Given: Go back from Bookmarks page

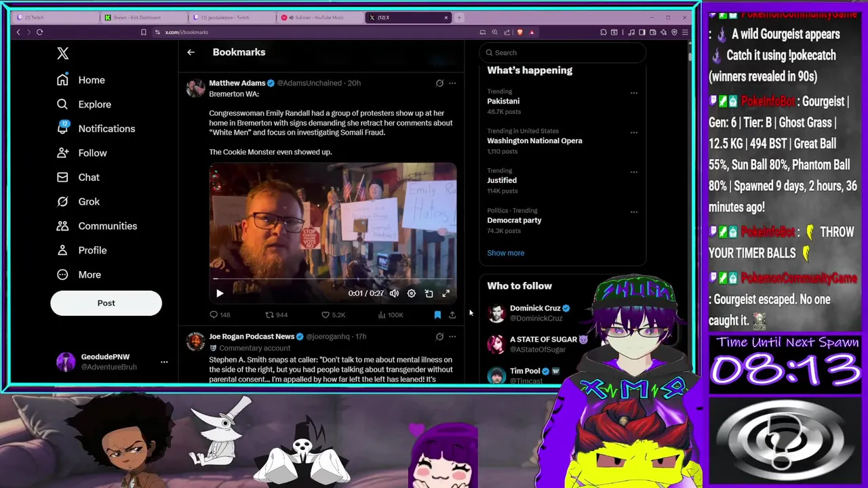Looking at the screenshot, I should pos(191,52).
